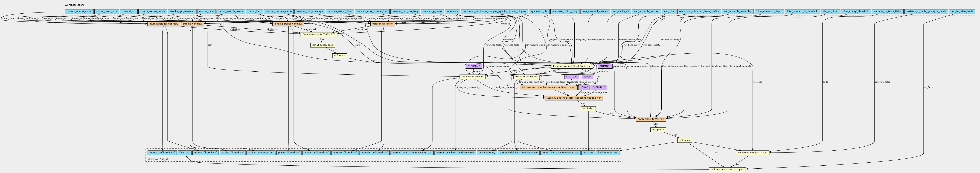Click the readcount_minimum_base_quality input node
980x173 pixels.
click(699, 11)
